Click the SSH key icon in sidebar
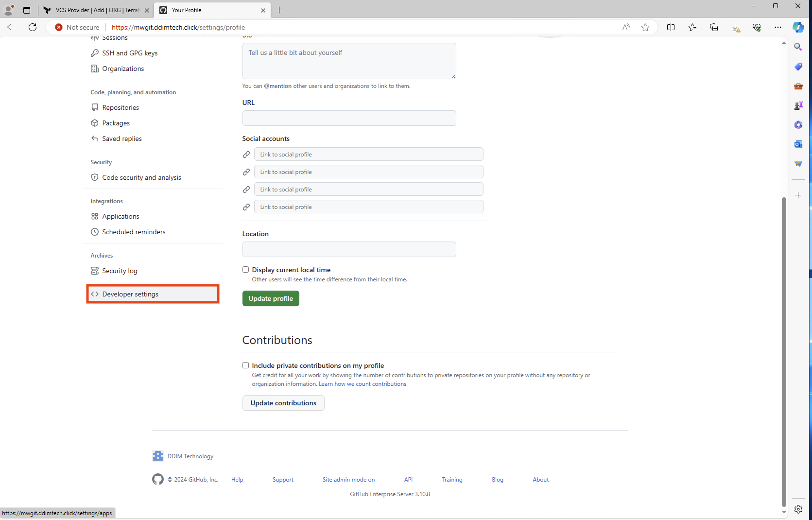This screenshot has height=520, width=812. click(x=95, y=53)
